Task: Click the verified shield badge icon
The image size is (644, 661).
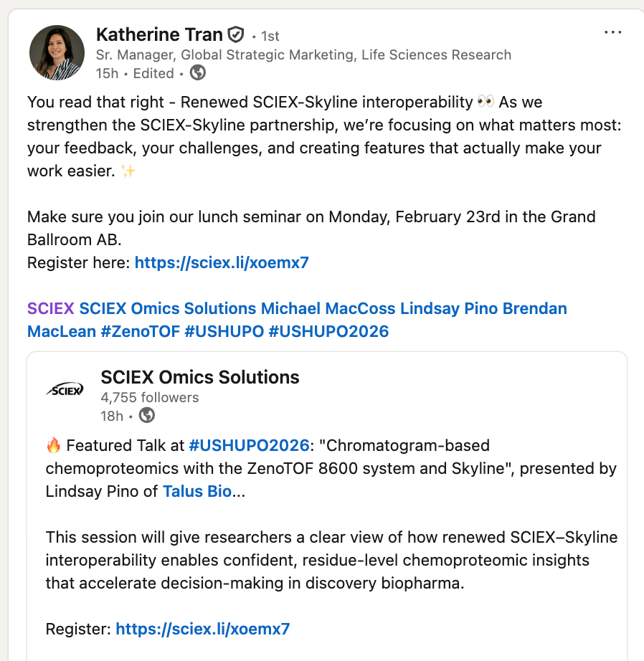Action: pos(235,34)
